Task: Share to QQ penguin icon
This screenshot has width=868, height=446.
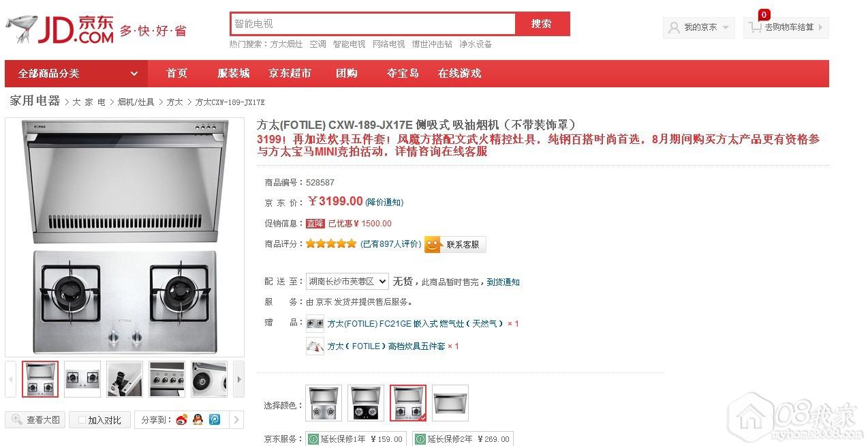Action: 198,419
